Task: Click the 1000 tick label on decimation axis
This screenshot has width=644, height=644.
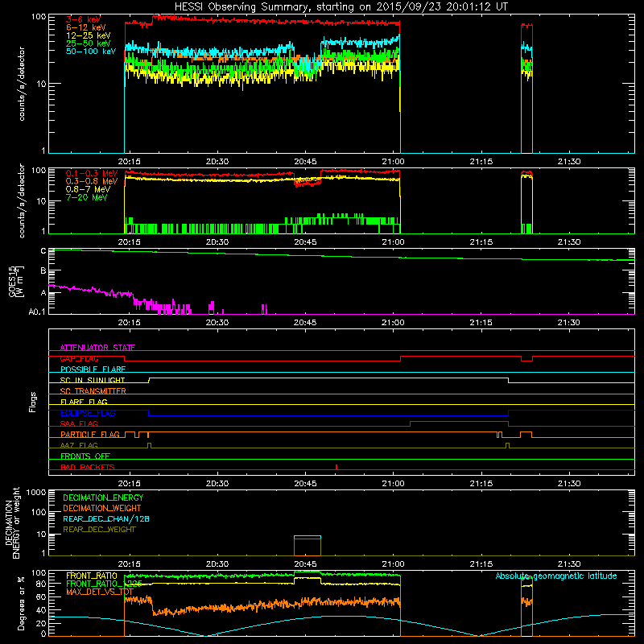Action: 36,492
